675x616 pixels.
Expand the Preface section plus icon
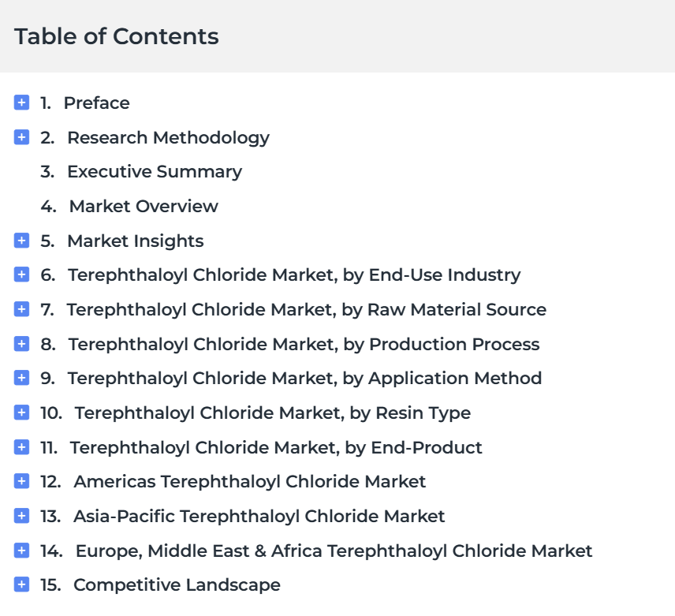21,103
